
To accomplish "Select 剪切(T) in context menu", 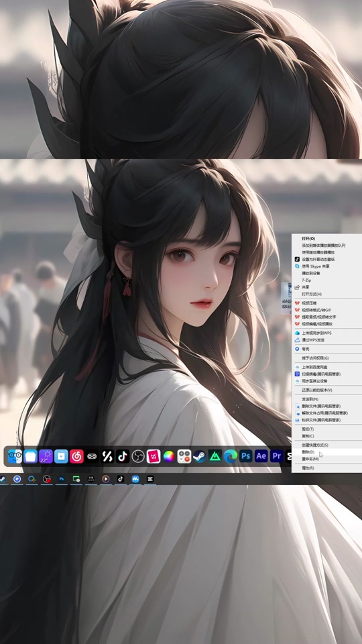I will (326, 429).
